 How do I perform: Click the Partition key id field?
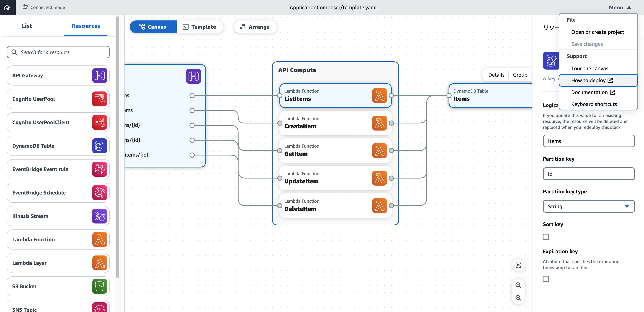[x=588, y=174]
